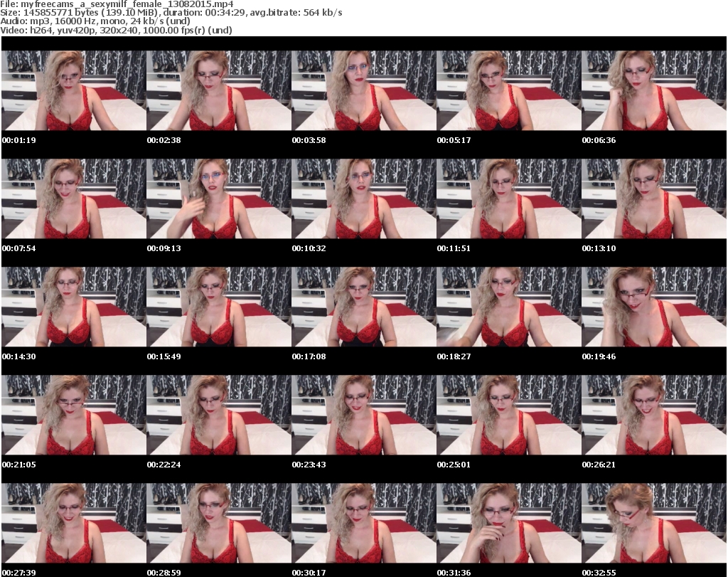Choose the thumbnail above timestamp 00:27:39
728x577 pixels.
[74, 523]
